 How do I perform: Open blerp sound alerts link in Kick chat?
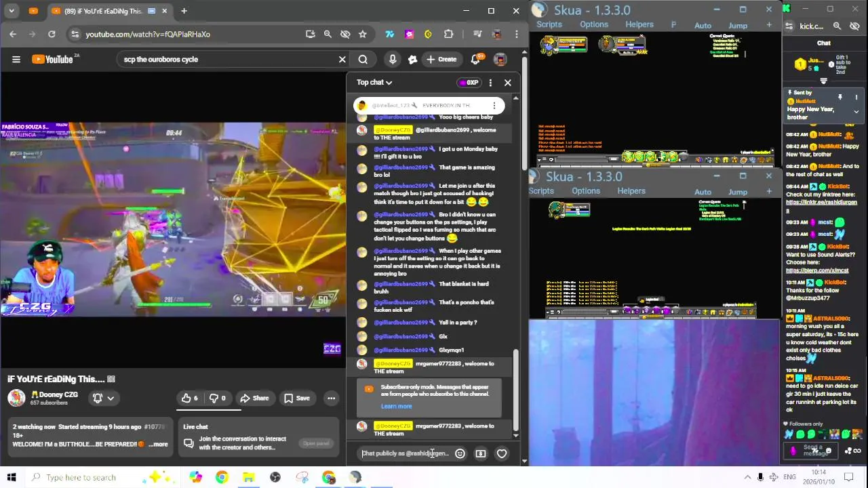817,270
